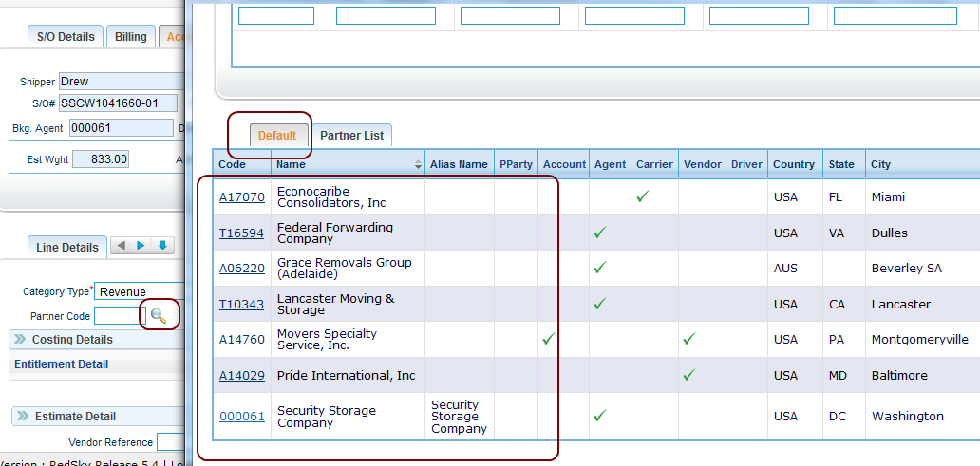
Task: Click the Carrier checkmark for Econocaribe Consolidators
Action: click(x=643, y=196)
